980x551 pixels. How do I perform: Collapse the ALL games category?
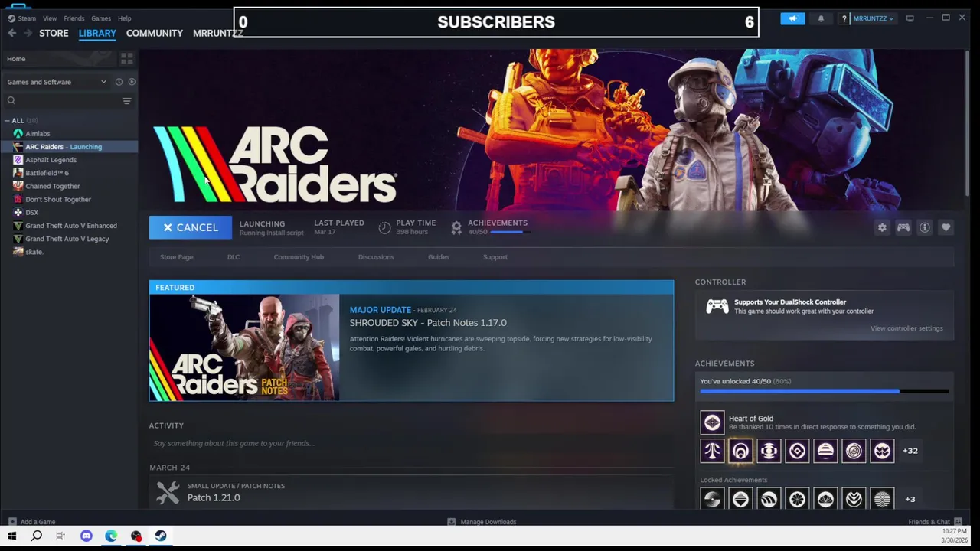click(7, 120)
